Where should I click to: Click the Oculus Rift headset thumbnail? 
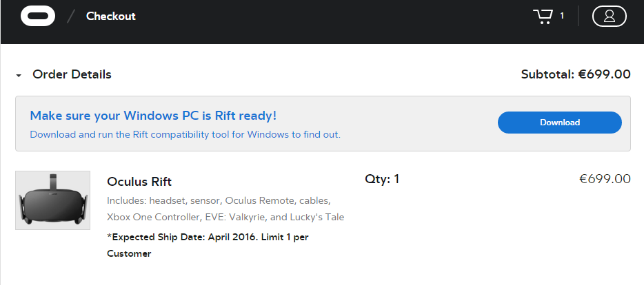[52, 200]
